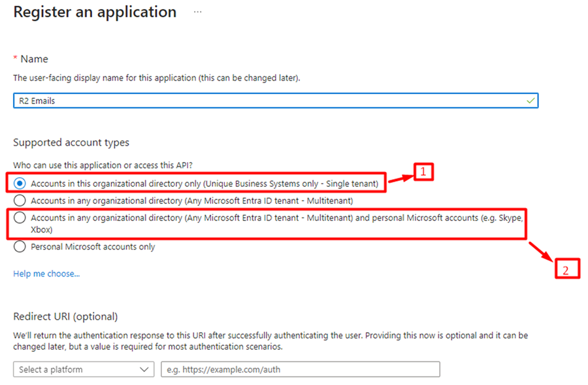Select the Single tenant accounts radio button
This screenshot has height=385, width=588.
coord(20,184)
